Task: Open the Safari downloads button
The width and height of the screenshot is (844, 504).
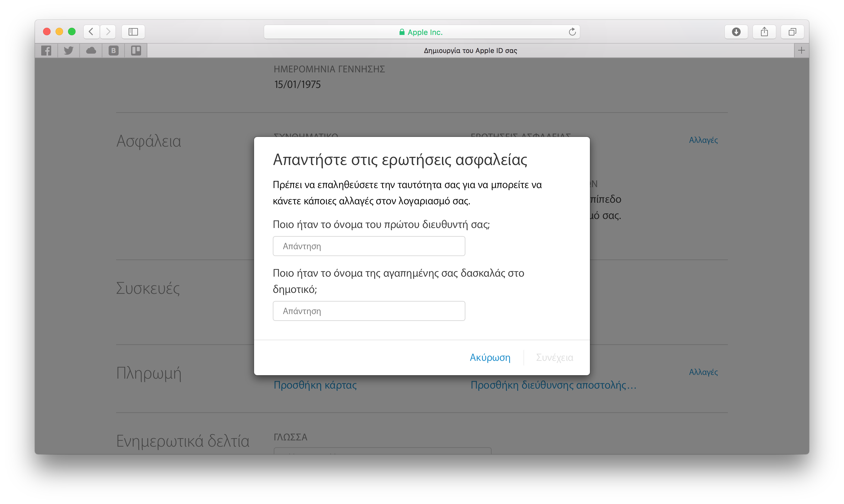Action: [736, 31]
